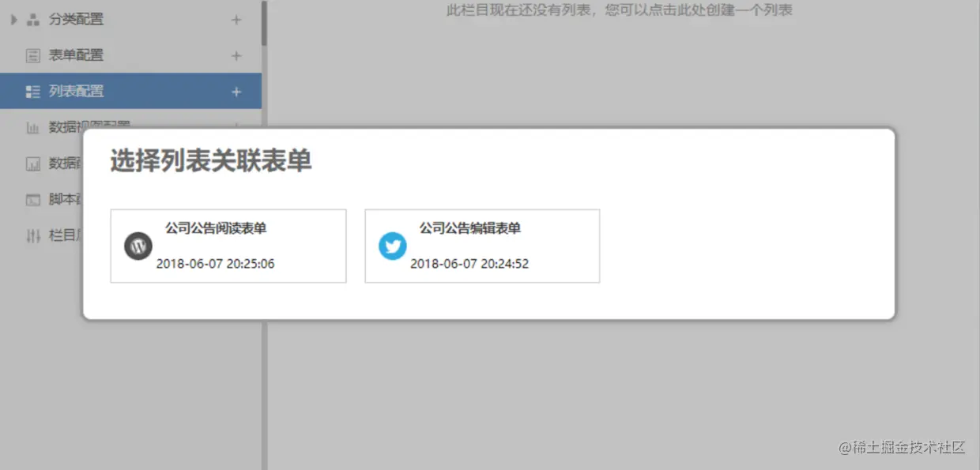980x470 pixels.
Task: Click the Twitter bird icon on 公司公告编辑表单
Action: (x=392, y=246)
